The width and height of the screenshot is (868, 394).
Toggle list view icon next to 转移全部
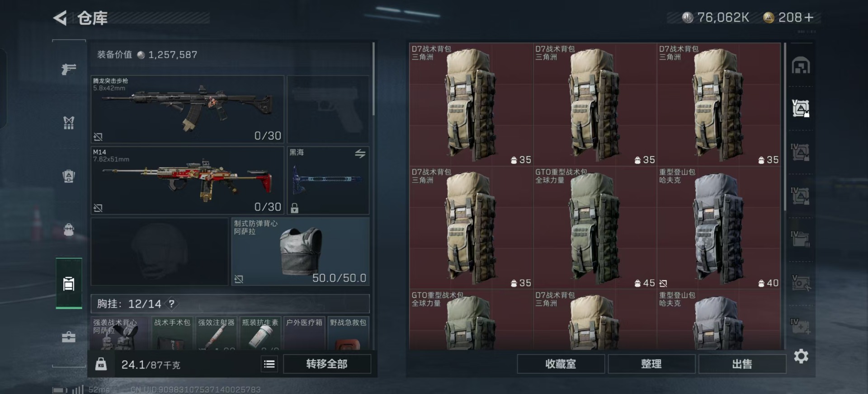(x=269, y=364)
